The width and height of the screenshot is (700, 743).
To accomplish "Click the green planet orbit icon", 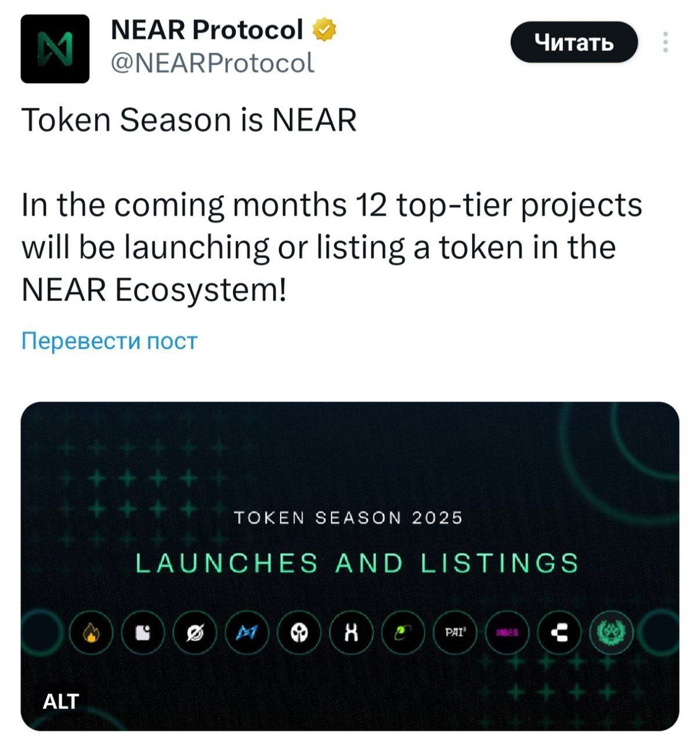I will 403,633.
